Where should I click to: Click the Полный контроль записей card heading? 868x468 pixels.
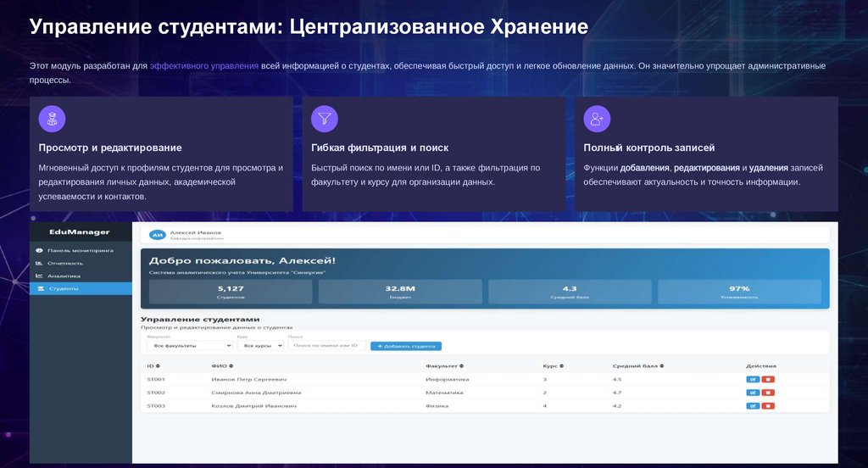[x=648, y=148]
